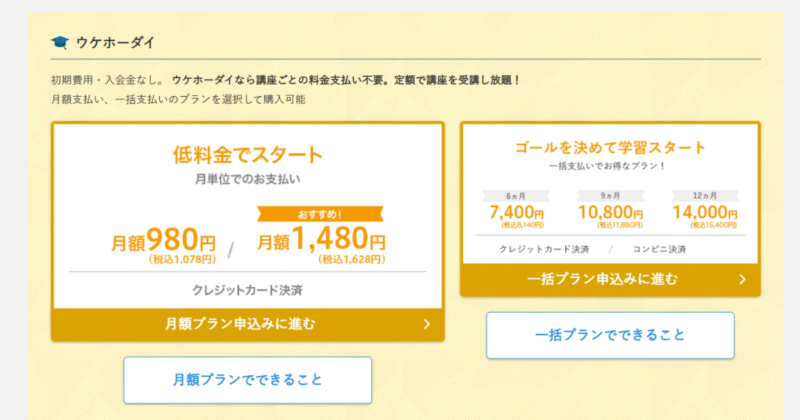Click the chevron arrow on 月額プラン申込みに進む

pyautogui.click(x=427, y=324)
